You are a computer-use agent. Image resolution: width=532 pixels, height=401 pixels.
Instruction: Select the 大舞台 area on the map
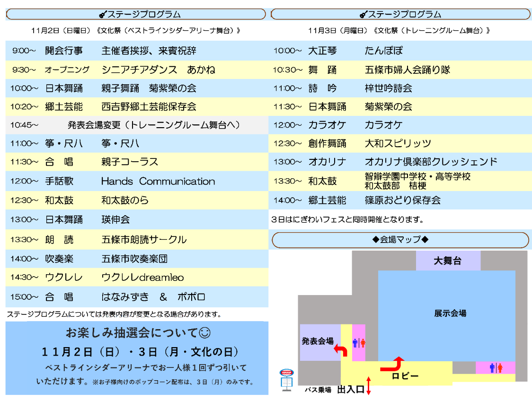tap(447, 261)
